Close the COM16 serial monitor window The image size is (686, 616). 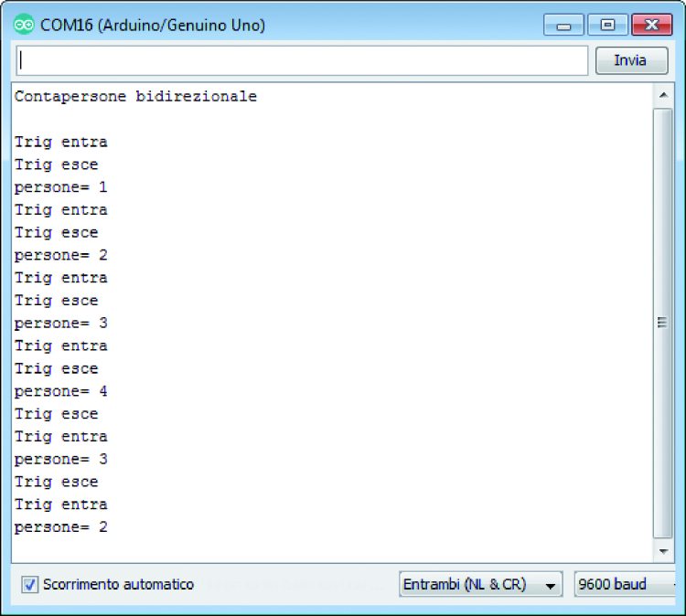[652, 25]
